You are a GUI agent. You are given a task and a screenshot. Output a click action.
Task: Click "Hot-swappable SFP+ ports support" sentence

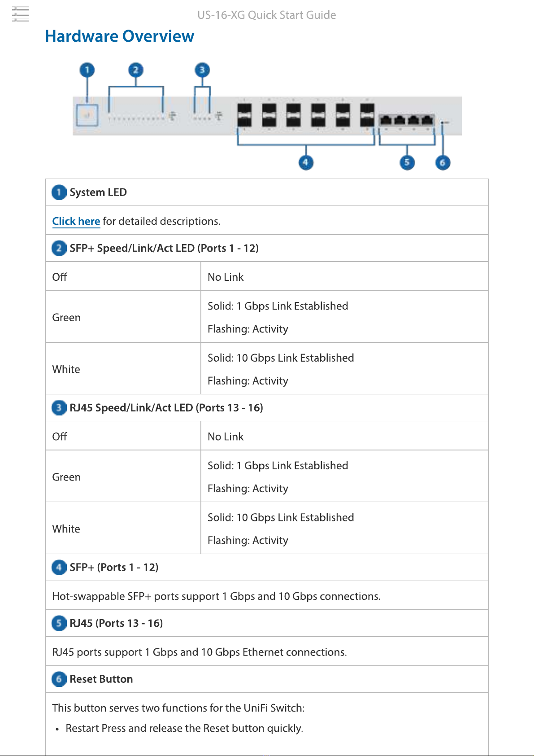coord(216,596)
